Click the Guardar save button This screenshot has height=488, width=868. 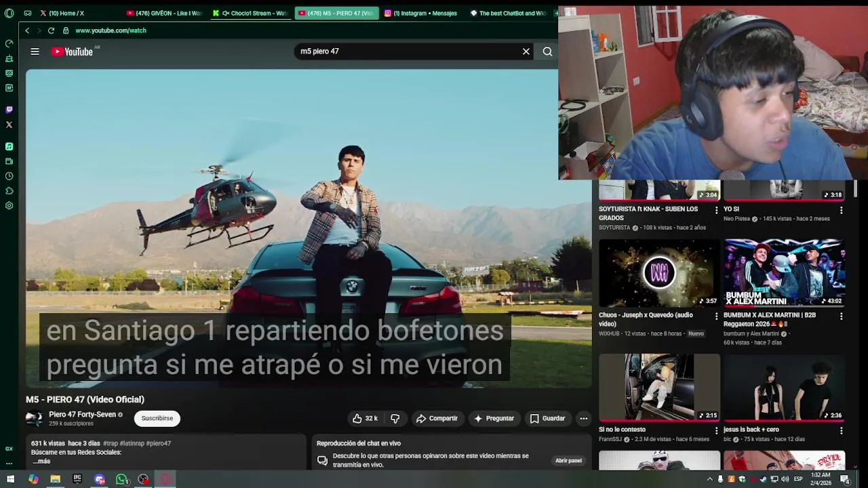click(x=547, y=419)
